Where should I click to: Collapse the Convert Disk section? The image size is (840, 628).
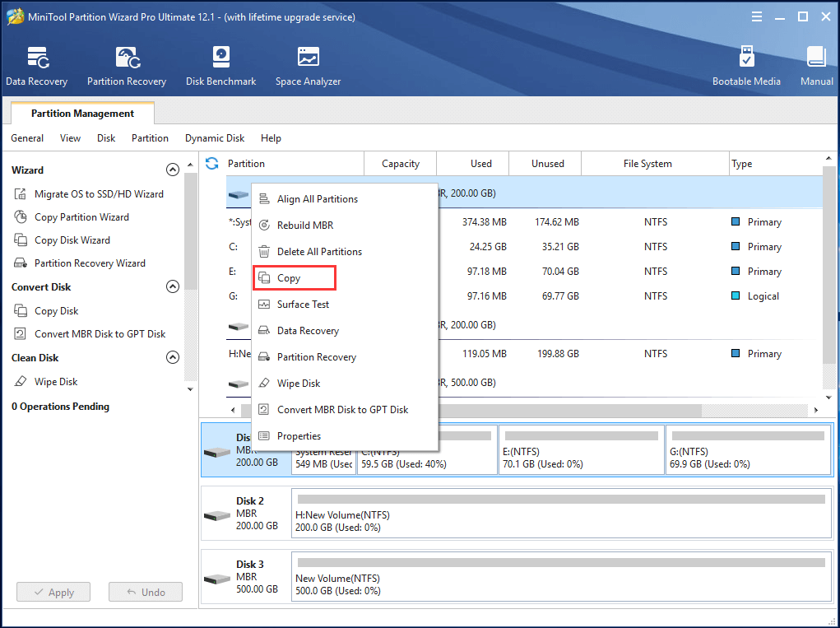point(173,286)
